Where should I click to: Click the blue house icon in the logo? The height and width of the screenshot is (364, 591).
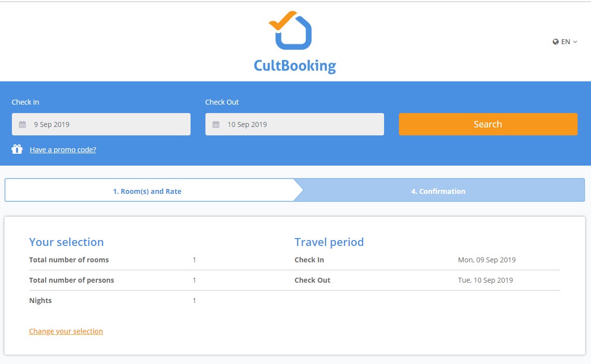(x=295, y=35)
